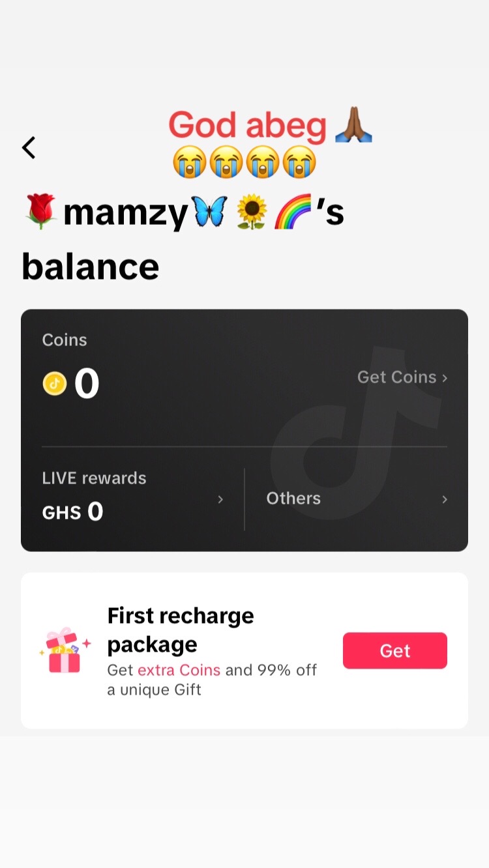This screenshot has height=868, width=489.
Task: Expand Others with its chevron arrow
Action: click(x=445, y=499)
